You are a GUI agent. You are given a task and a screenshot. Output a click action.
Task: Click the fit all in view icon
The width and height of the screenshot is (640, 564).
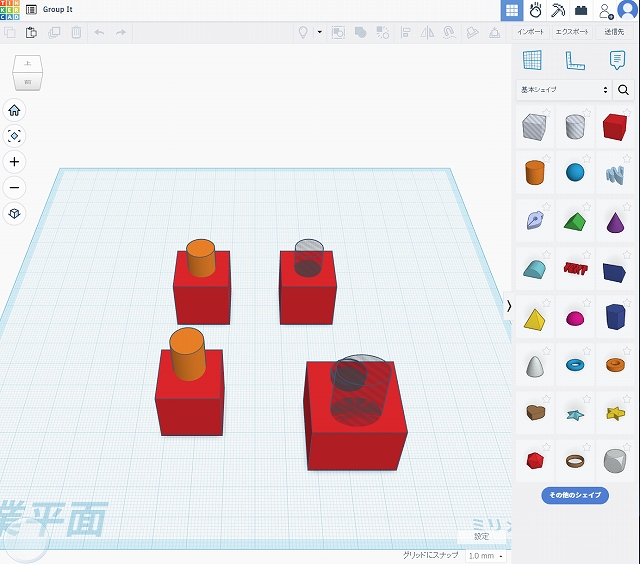pos(14,136)
